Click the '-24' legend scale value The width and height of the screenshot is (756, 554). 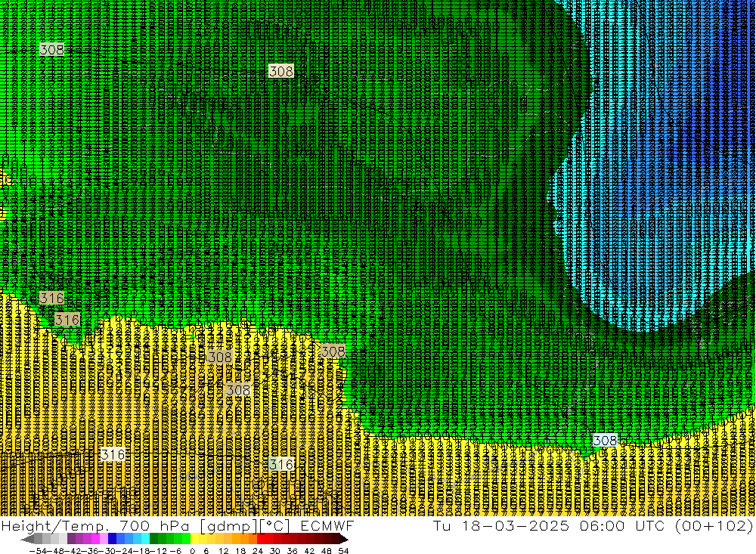pyautogui.click(x=124, y=551)
